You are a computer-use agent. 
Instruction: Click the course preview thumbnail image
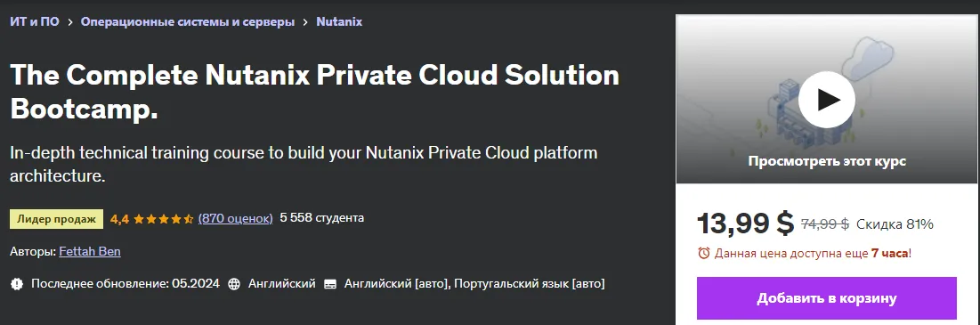pyautogui.click(x=826, y=100)
